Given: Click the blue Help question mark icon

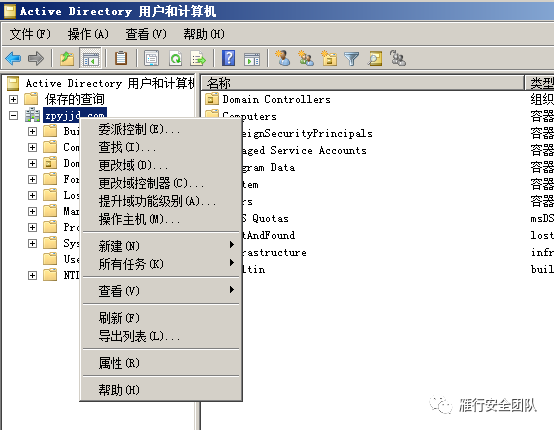Looking at the screenshot, I should click(x=229, y=58).
